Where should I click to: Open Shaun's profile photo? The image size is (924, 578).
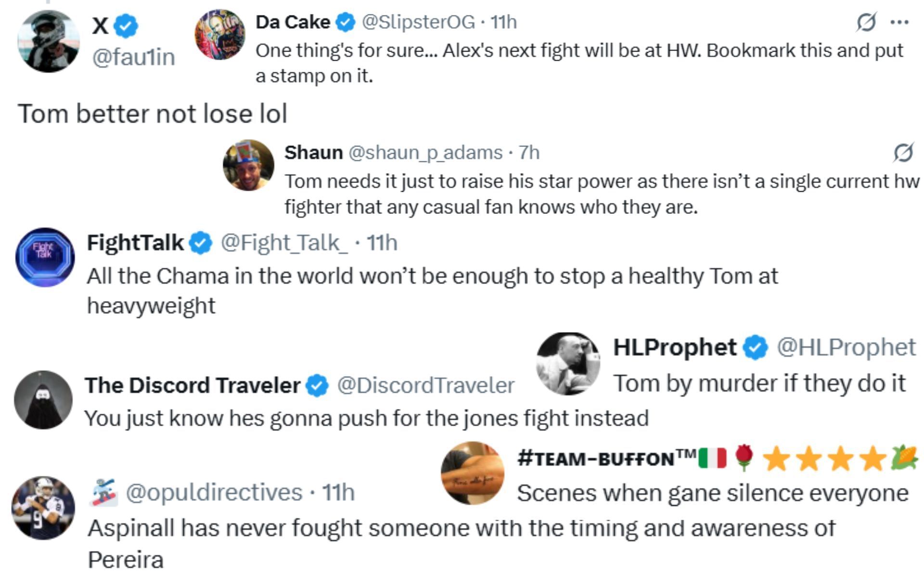pyautogui.click(x=249, y=165)
